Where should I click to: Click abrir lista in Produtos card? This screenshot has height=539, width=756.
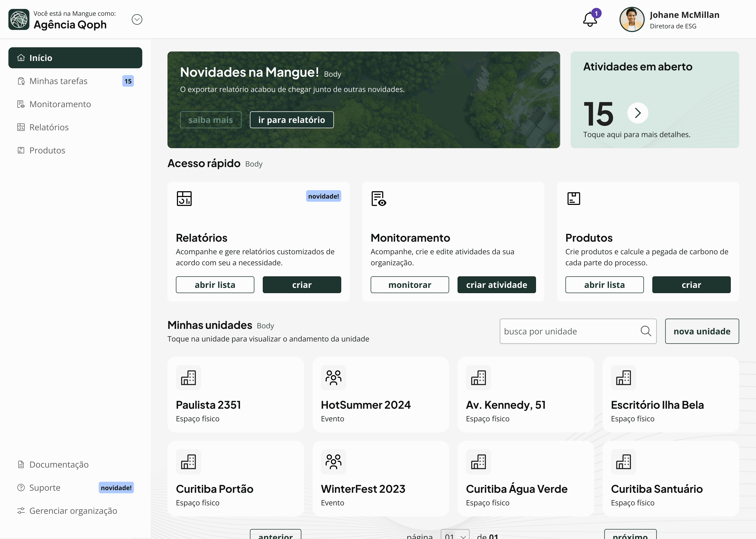pos(604,285)
